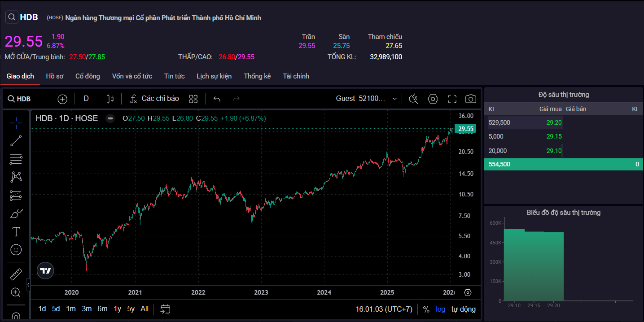Click the magnifier search icon beside HDB ticker

click(12, 17)
